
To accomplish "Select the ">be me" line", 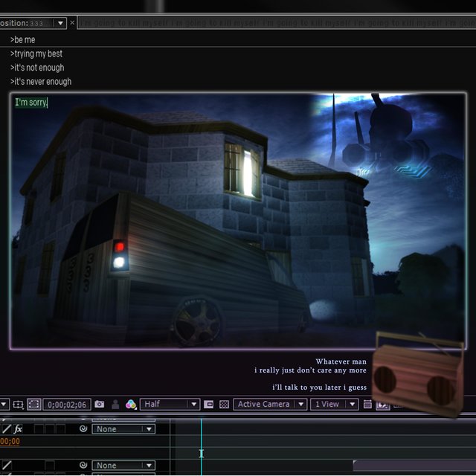I will pyautogui.click(x=23, y=39).
